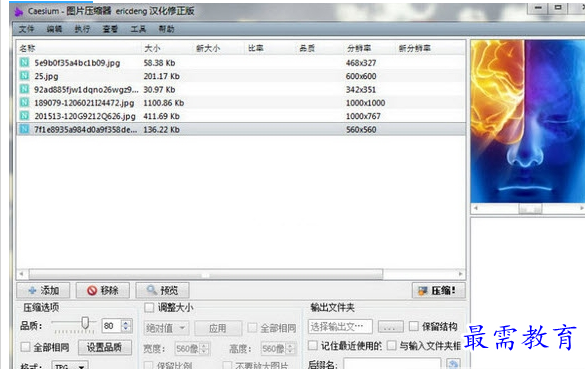Browse output folder with the ... button

click(390, 327)
